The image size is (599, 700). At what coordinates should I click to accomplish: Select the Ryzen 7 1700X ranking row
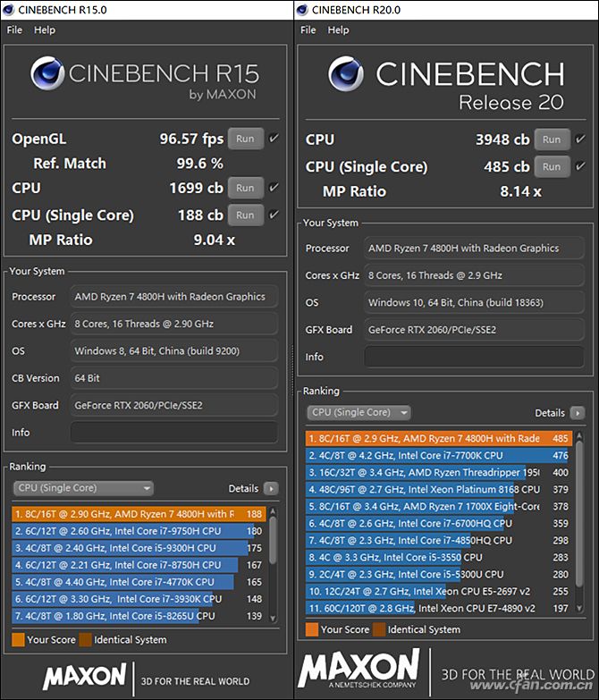pos(439,506)
